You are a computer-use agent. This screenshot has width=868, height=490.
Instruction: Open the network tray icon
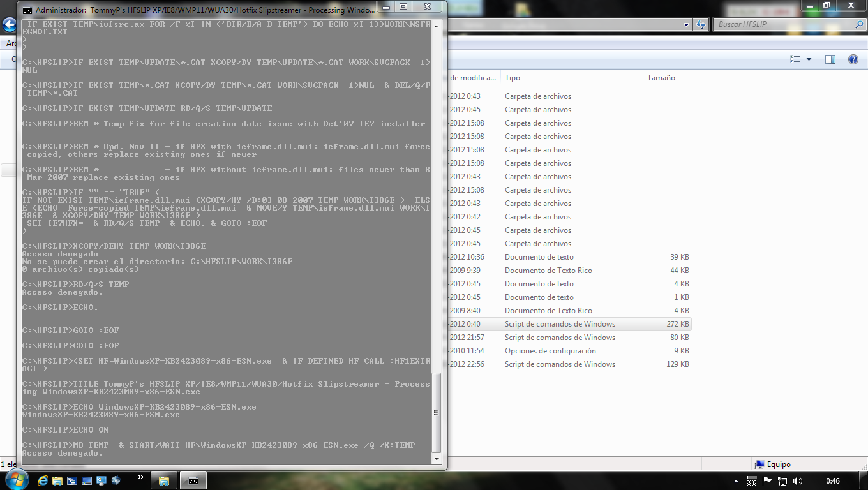point(782,480)
